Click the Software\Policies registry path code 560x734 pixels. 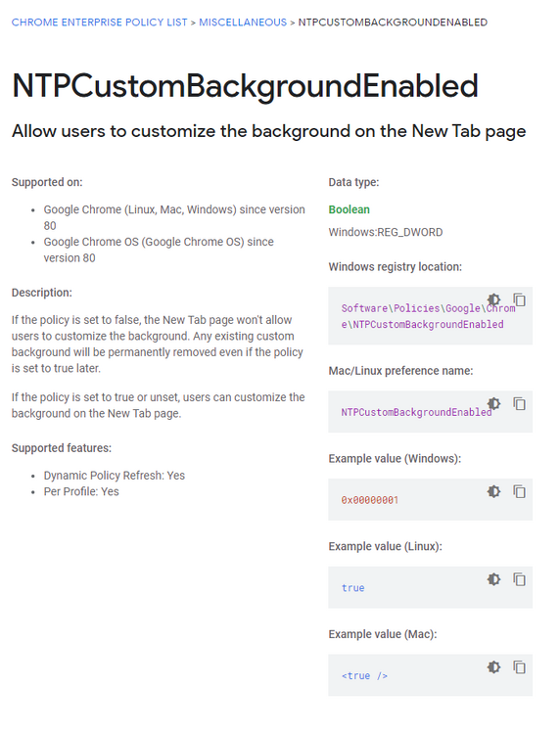428,316
